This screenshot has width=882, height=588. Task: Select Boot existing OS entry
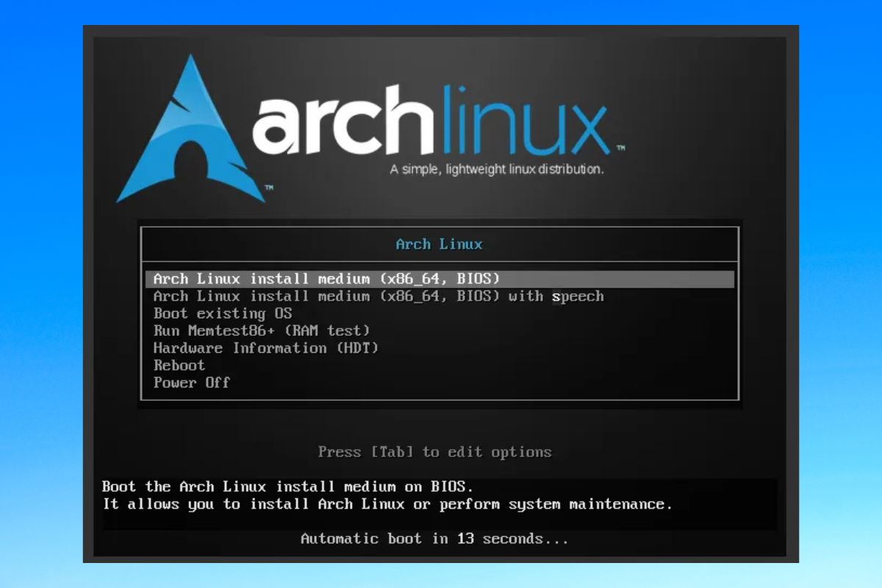click(x=223, y=314)
